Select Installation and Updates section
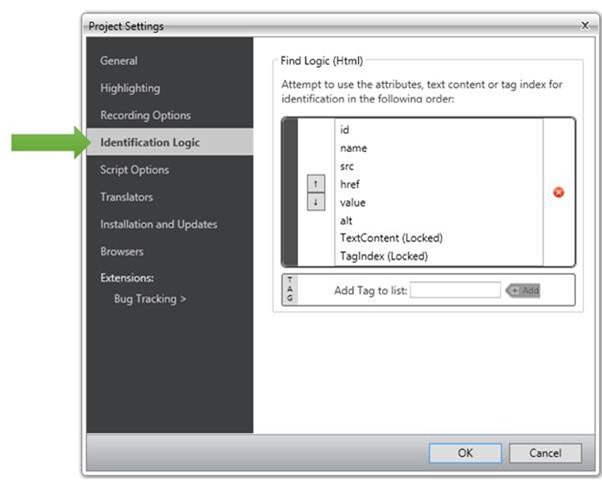Image resolution: width=602 pixels, height=481 pixels. pyautogui.click(x=158, y=224)
